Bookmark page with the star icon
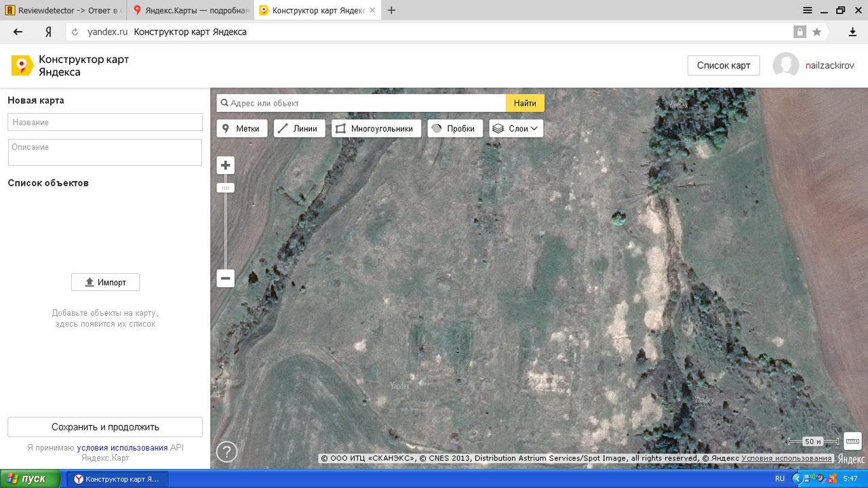868x488 pixels. pos(817,32)
